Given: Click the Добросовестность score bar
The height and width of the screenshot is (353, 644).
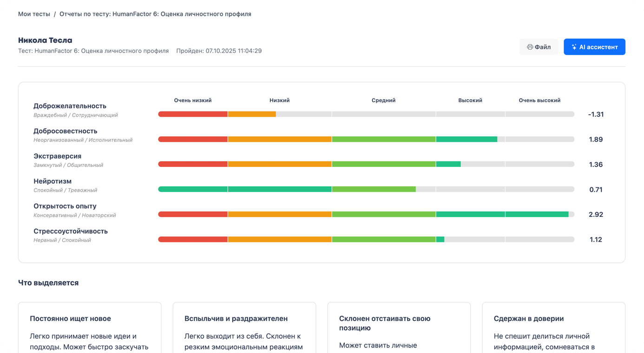Looking at the screenshot, I should (x=366, y=139).
